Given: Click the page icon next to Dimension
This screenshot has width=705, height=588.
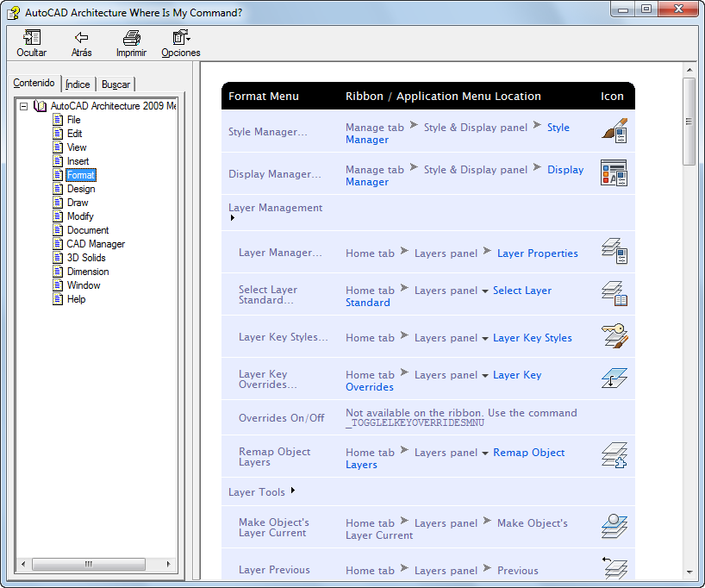Looking at the screenshot, I should click(58, 272).
